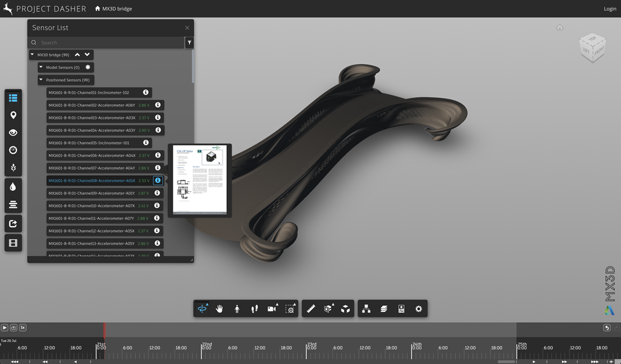621x364 pixels.
Task: Toggle the Sensor List panel button
Action: coord(13,98)
